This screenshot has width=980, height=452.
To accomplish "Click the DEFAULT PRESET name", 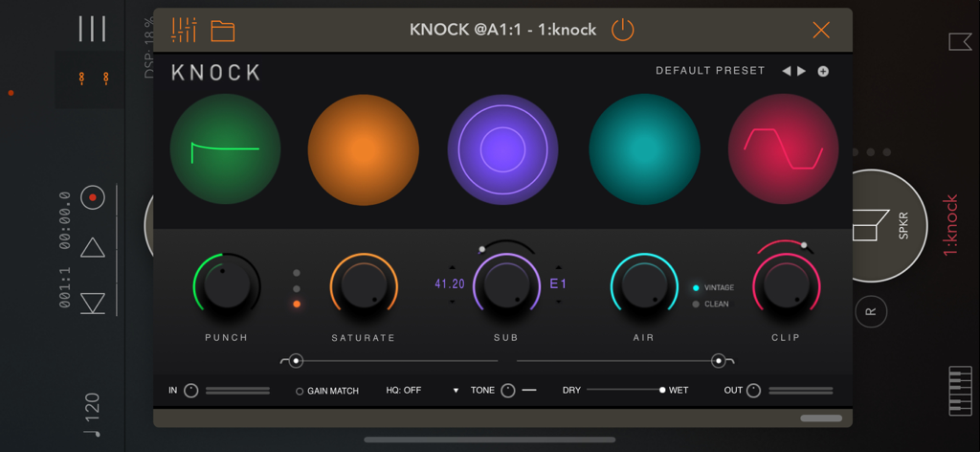I will pyautogui.click(x=710, y=71).
